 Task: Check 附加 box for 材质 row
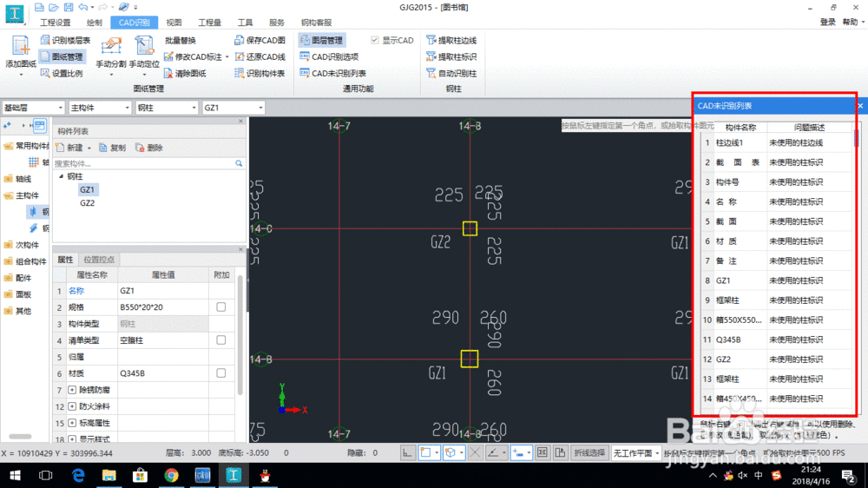point(221,373)
